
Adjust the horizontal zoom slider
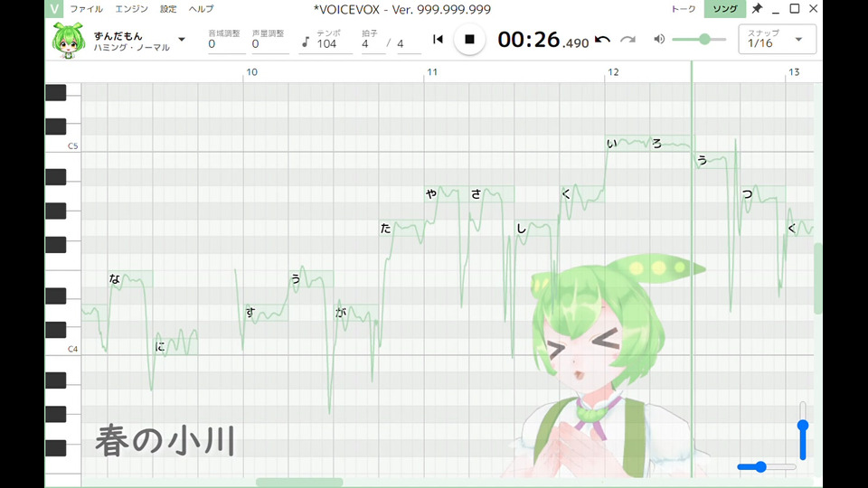(761, 467)
